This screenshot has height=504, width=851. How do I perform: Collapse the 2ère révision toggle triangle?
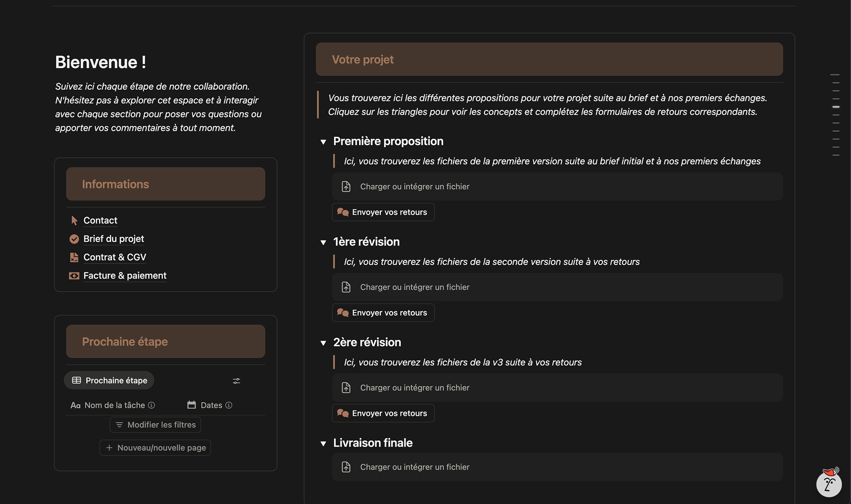(x=323, y=343)
